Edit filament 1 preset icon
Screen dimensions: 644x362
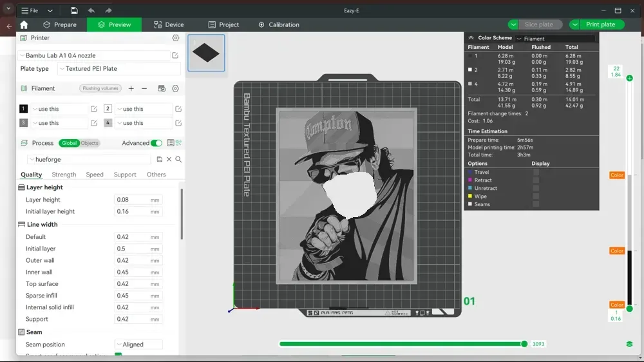93,109
